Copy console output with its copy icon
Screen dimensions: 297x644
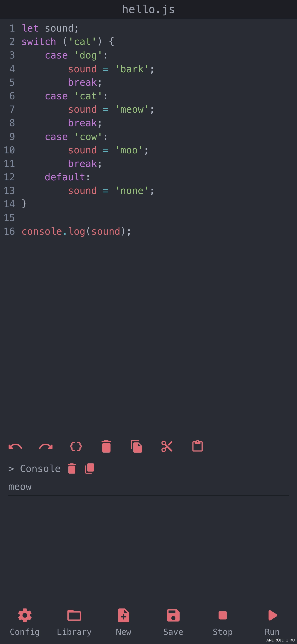[90, 468]
